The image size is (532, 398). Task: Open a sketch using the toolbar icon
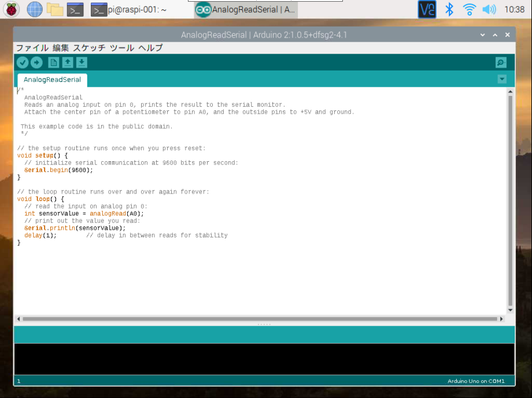pos(67,62)
